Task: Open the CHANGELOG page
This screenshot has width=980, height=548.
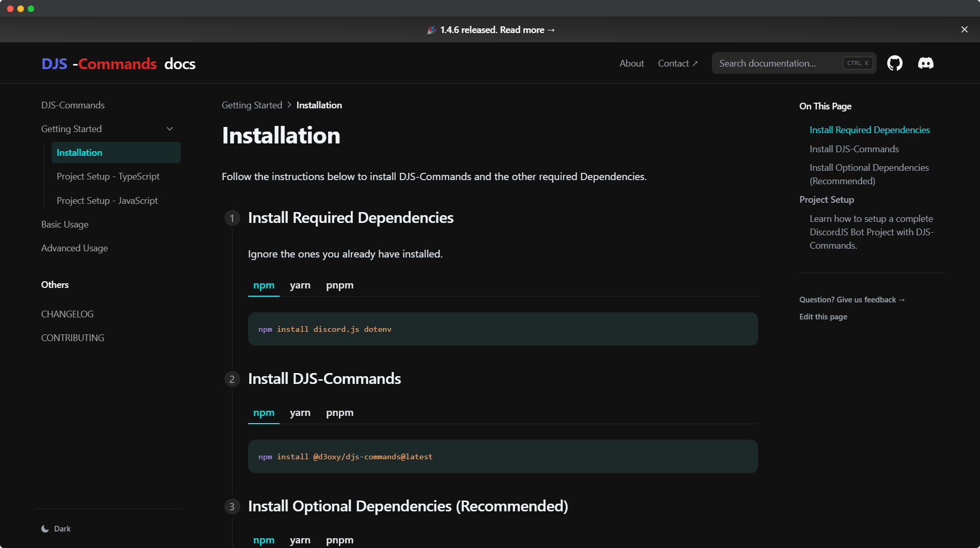Action: (67, 314)
